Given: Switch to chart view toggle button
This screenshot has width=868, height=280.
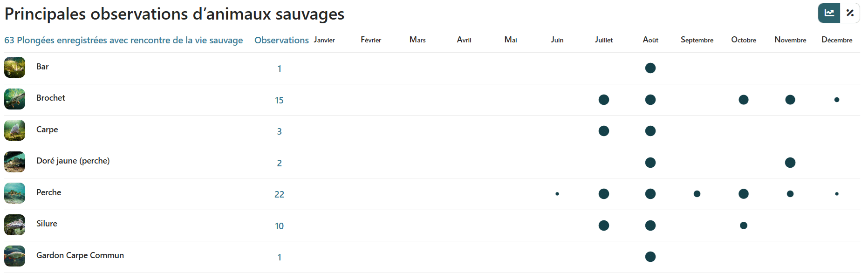Looking at the screenshot, I should tap(829, 13).
